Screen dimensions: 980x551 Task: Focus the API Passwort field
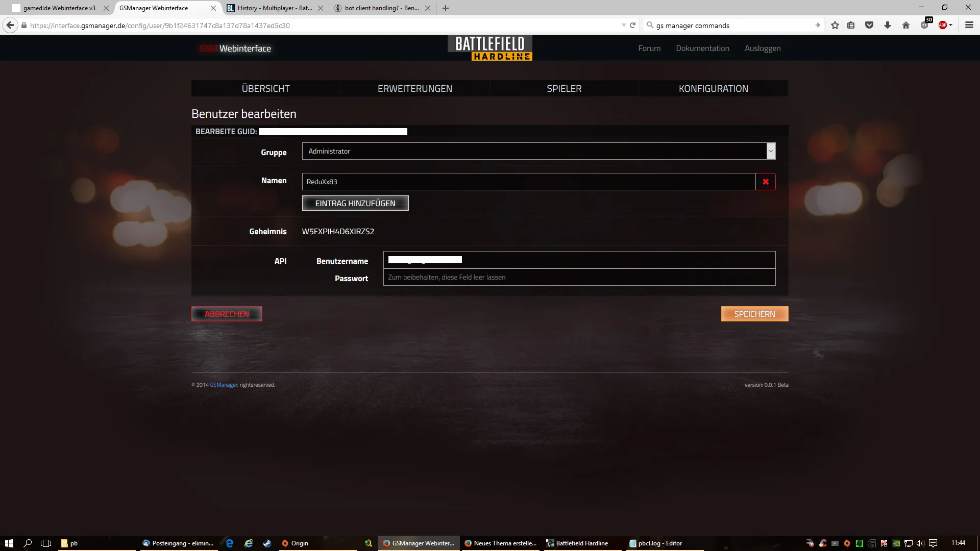coord(579,277)
